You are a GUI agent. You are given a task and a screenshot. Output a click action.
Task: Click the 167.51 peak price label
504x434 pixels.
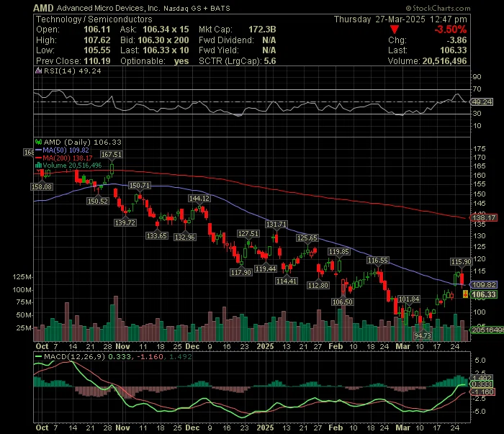[x=111, y=155]
